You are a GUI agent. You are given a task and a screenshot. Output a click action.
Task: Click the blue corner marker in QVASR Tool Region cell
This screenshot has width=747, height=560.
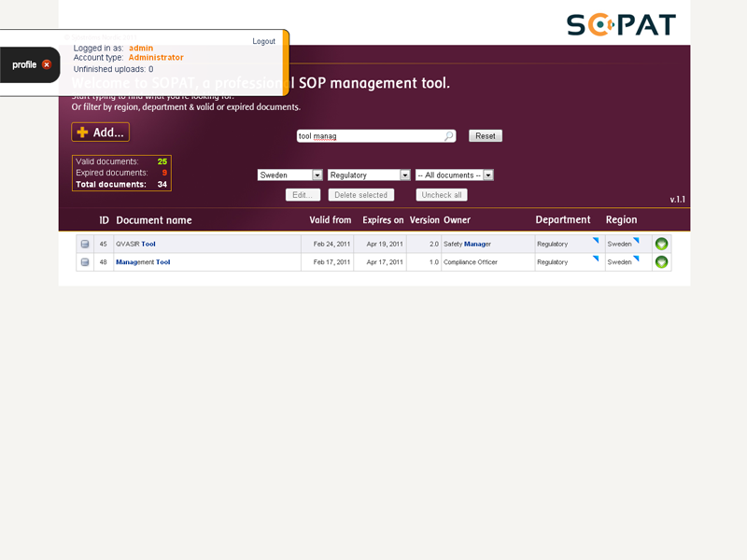636,240
